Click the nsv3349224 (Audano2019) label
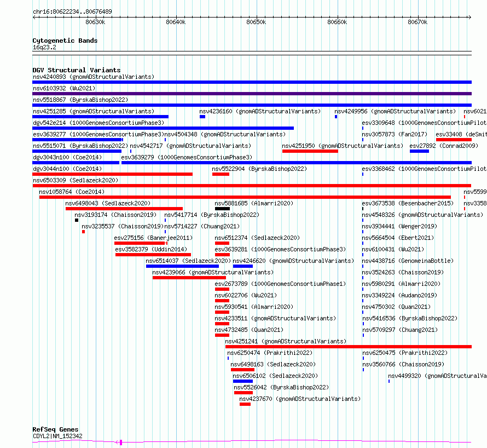 (x=399, y=295)
